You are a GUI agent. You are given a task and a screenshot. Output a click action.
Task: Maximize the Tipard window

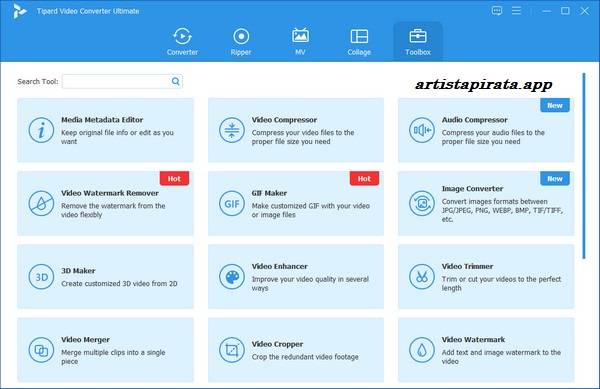565,11
